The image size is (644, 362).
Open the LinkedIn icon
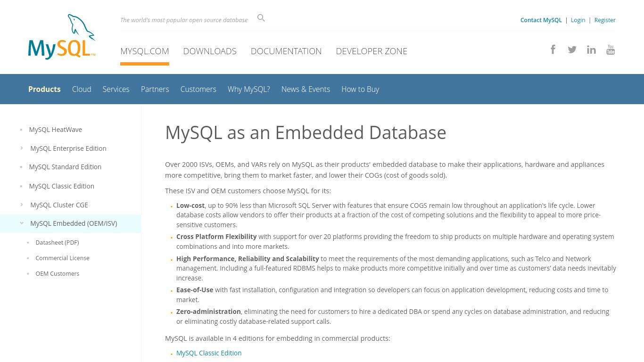click(x=591, y=49)
